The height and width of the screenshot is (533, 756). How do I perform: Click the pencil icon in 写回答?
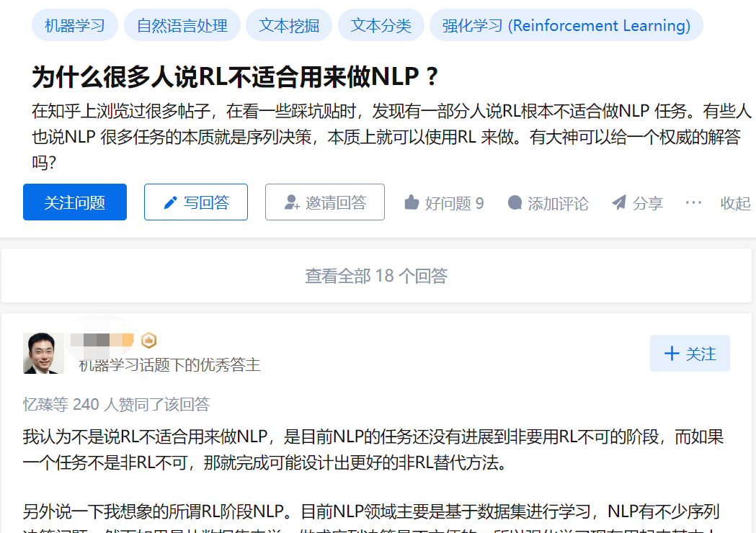pyautogui.click(x=170, y=202)
